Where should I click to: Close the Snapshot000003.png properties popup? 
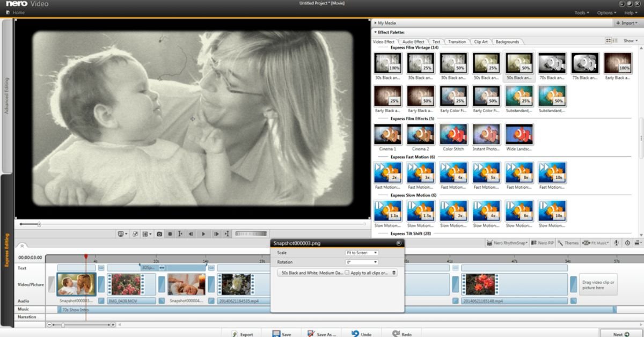(399, 243)
